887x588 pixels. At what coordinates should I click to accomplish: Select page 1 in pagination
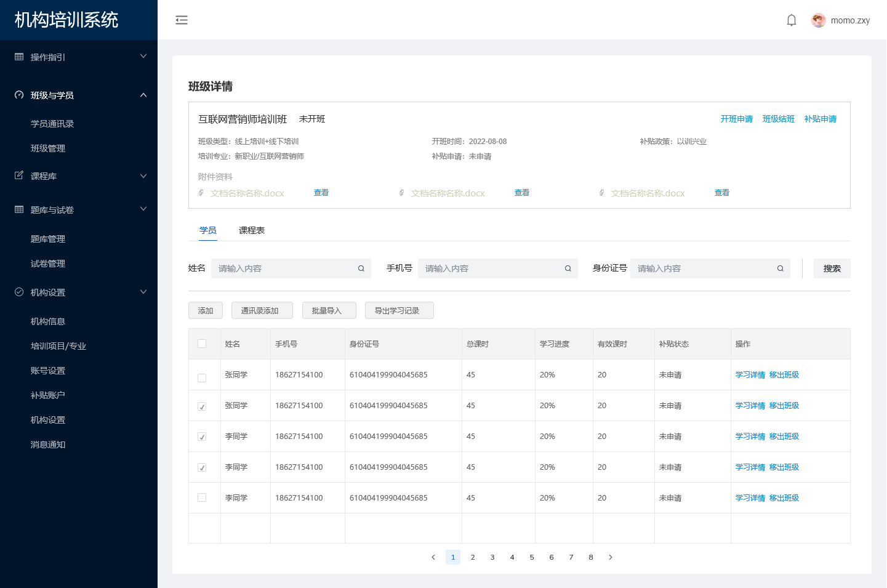click(453, 557)
